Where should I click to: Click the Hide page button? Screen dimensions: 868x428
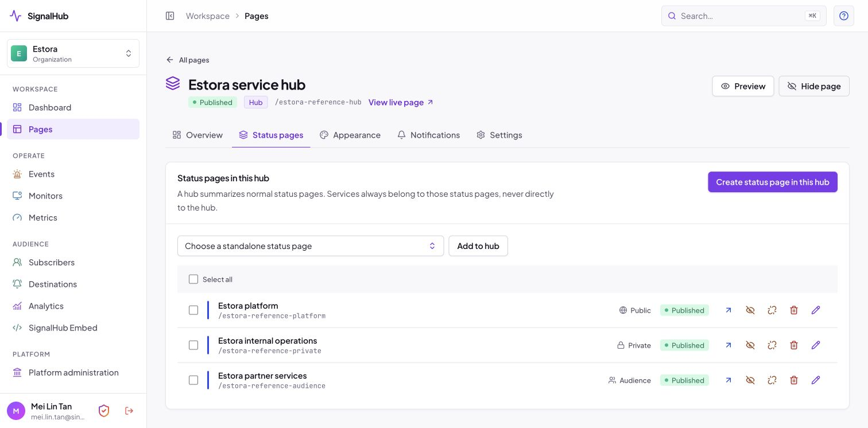814,86
